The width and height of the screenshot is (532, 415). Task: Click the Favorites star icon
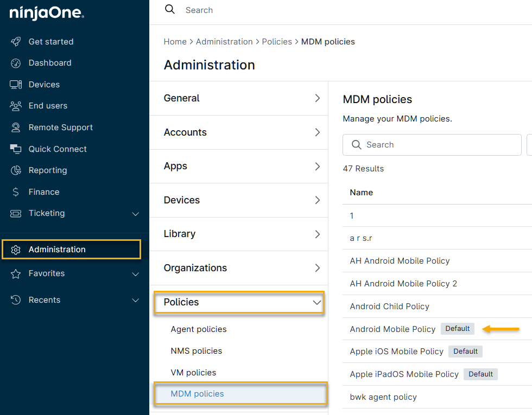pos(16,273)
